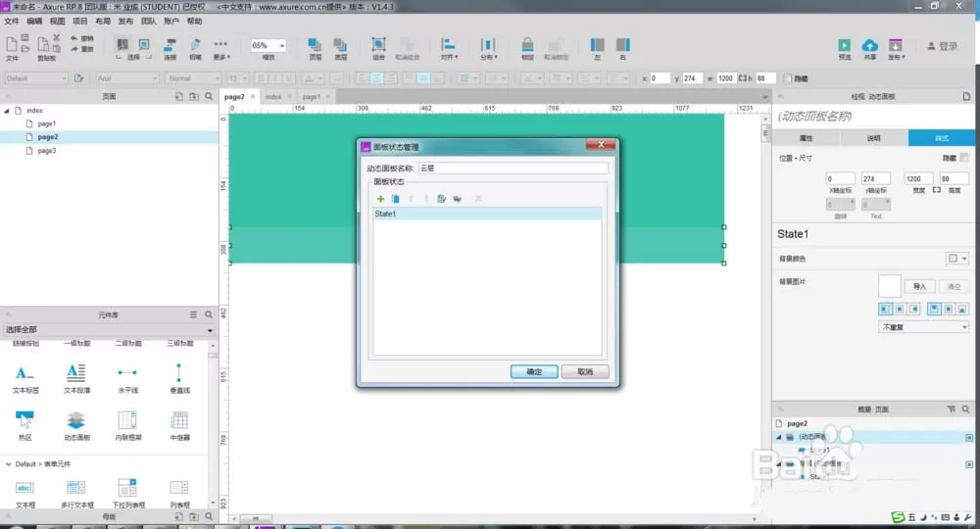The image size is (980, 529).
Task: Click the width 1200 field in inspector
Action: 918,178
